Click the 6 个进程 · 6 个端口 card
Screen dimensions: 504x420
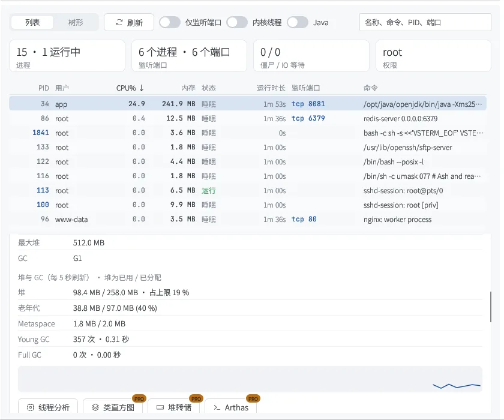pos(190,56)
